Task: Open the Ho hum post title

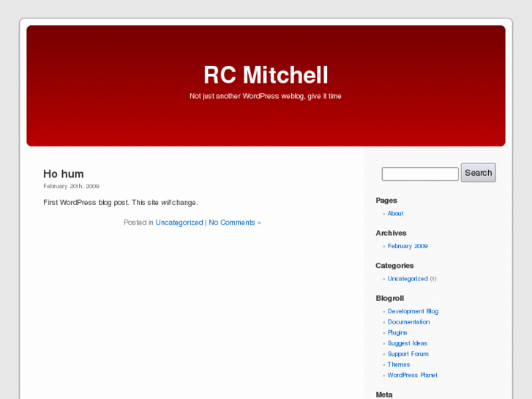Action: tap(64, 174)
